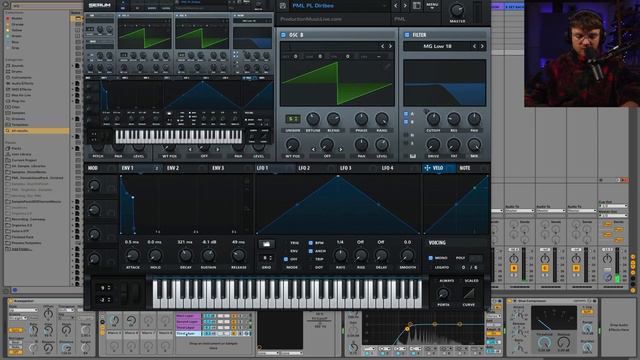Open Drums category in the Ableton browser
The height and width of the screenshot is (360, 640).
(x=17, y=71)
